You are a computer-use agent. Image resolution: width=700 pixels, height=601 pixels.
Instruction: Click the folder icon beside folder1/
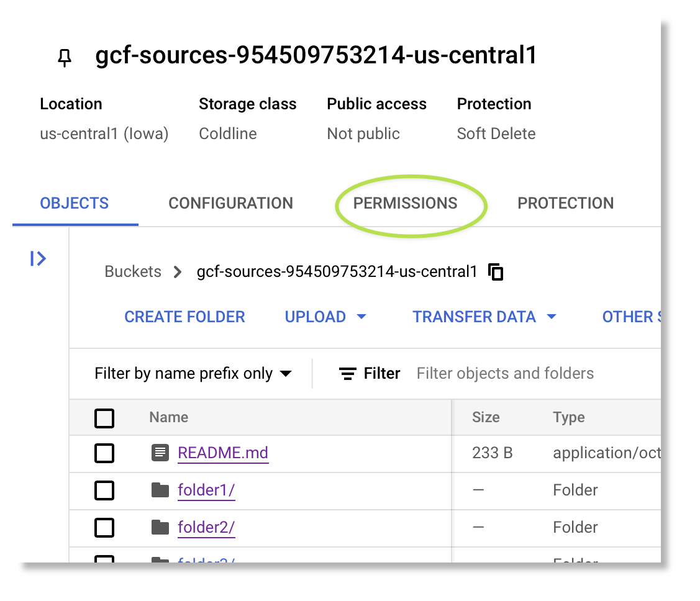pos(160,490)
